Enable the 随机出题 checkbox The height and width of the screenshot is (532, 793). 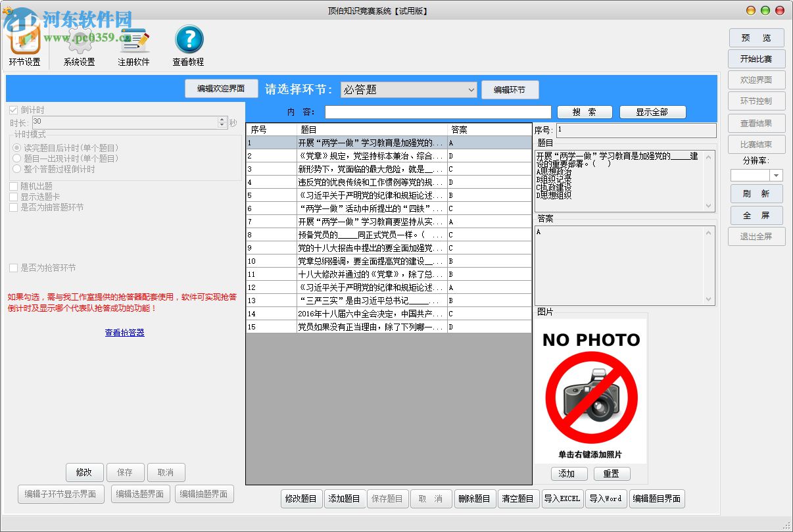point(14,186)
